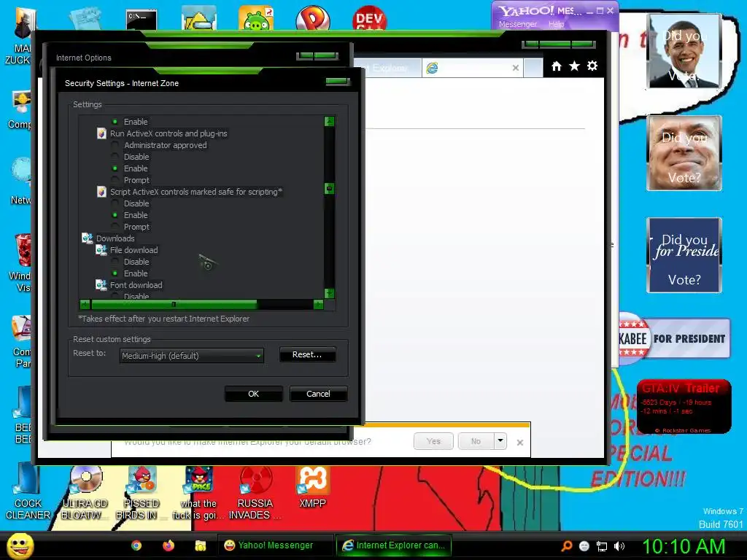747x560 pixels.
Task: Click the horizontal scroll left arrow
Action: tap(85, 304)
